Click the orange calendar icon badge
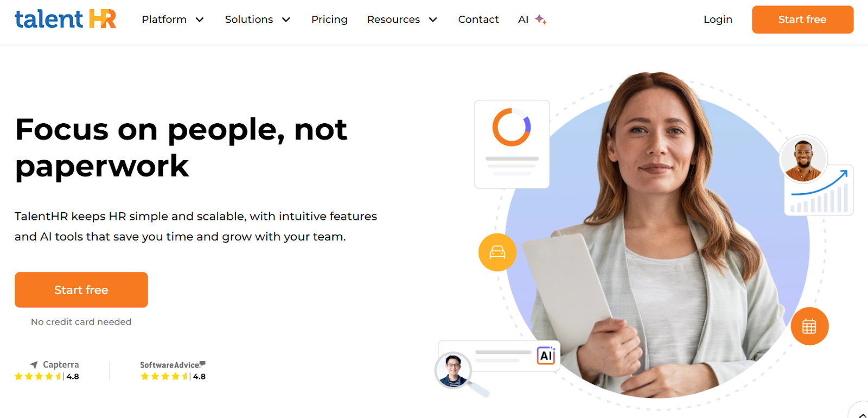 pyautogui.click(x=809, y=326)
